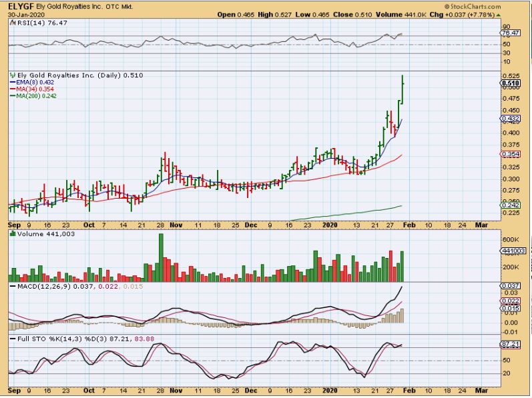Click 'Nov' on the date axis under the price chart

tap(176, 225)
